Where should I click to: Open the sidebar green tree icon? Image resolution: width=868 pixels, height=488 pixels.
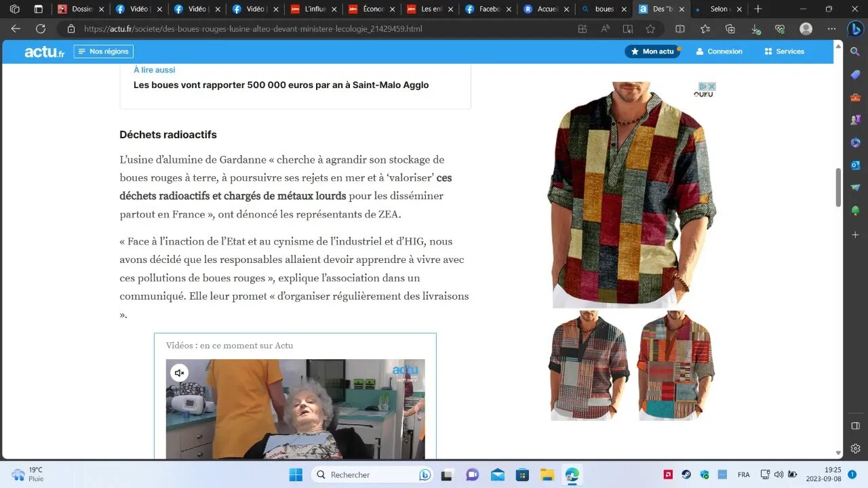(x=855, y=211)
